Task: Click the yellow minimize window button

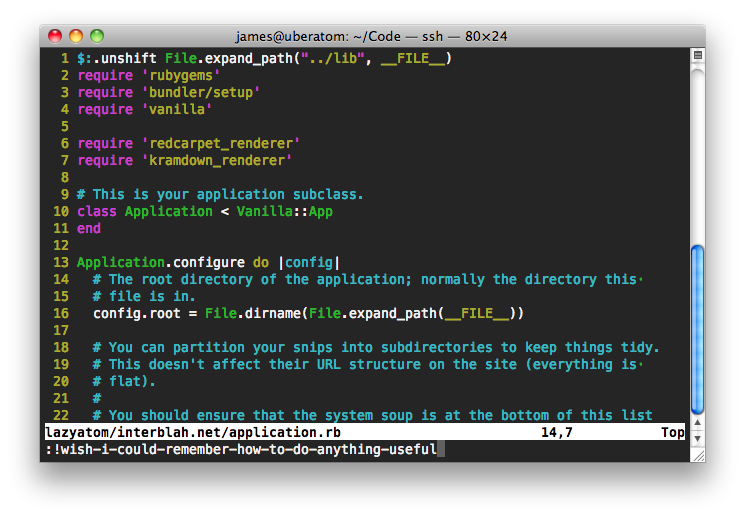Action: 76,36
